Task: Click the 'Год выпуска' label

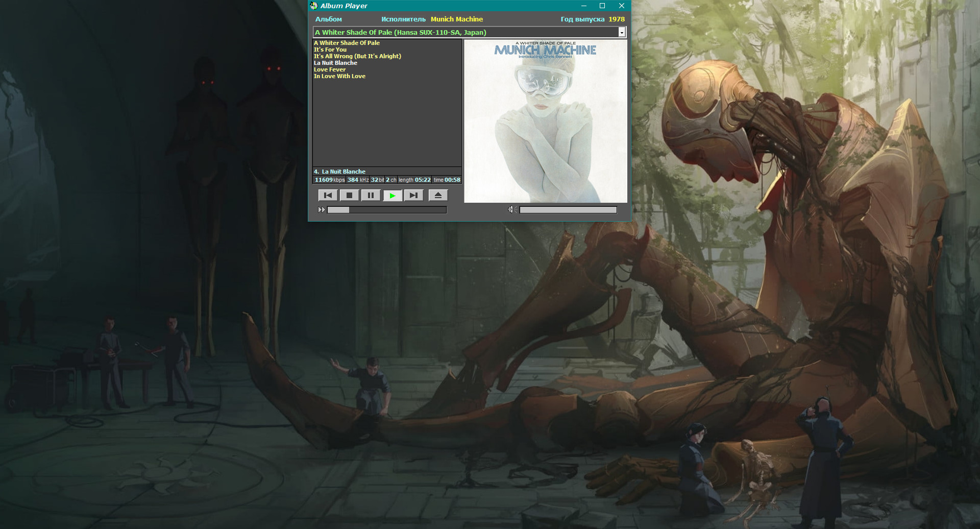Action: click(582, 19)
